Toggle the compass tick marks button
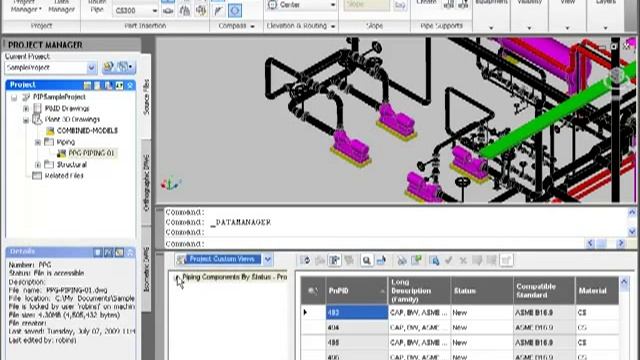 (x=218, y=11)
